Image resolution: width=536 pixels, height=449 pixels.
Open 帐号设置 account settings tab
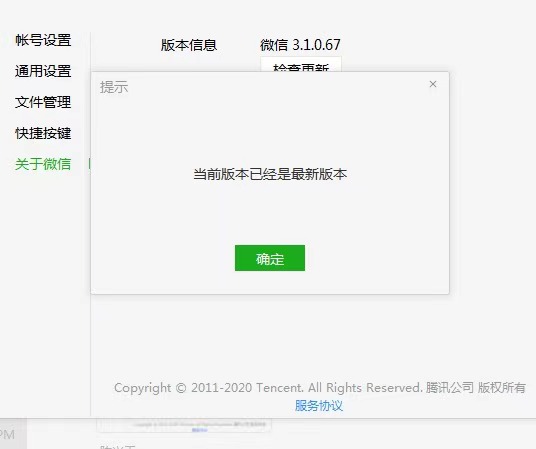(43, 40)
